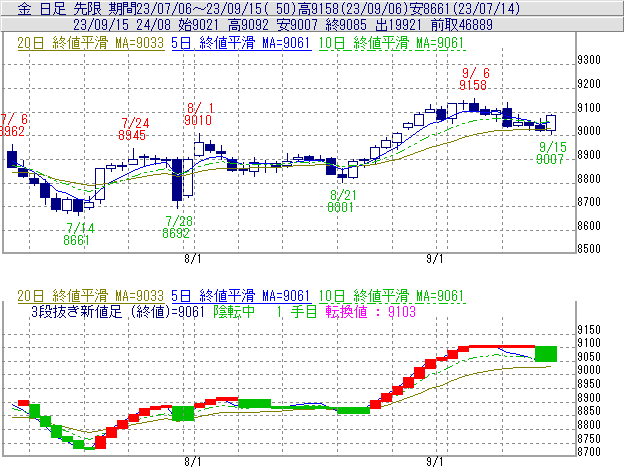Click the latest green block in three-line-break chart
The image size is (624, 475).
click(x=546, y=354)
